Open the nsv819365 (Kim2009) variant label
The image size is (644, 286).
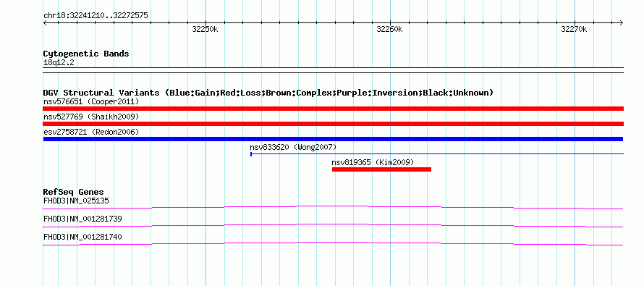(x=373, y=162)
